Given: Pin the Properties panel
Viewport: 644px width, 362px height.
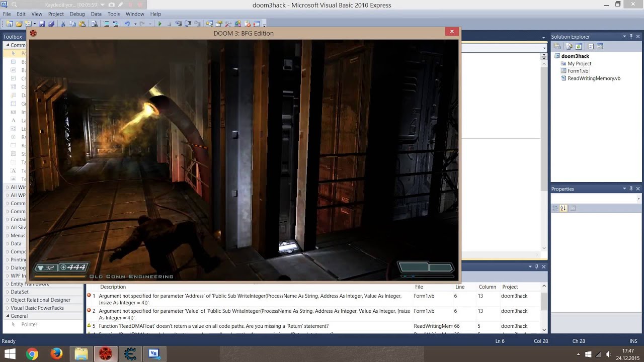Looking at the screenshot, I should 631,189.
